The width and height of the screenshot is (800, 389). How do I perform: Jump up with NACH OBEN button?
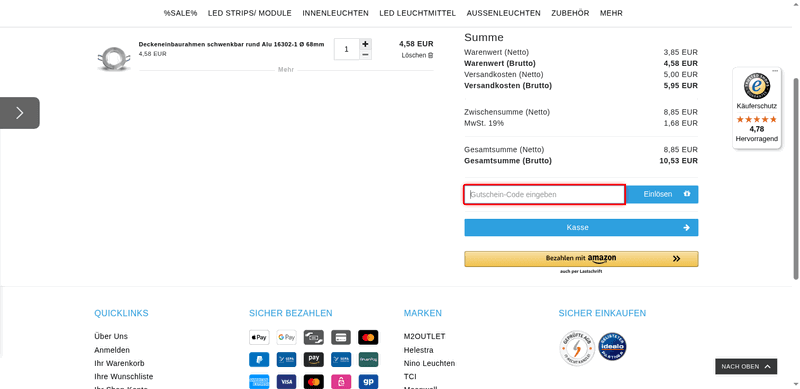click(x=746, y=367)
